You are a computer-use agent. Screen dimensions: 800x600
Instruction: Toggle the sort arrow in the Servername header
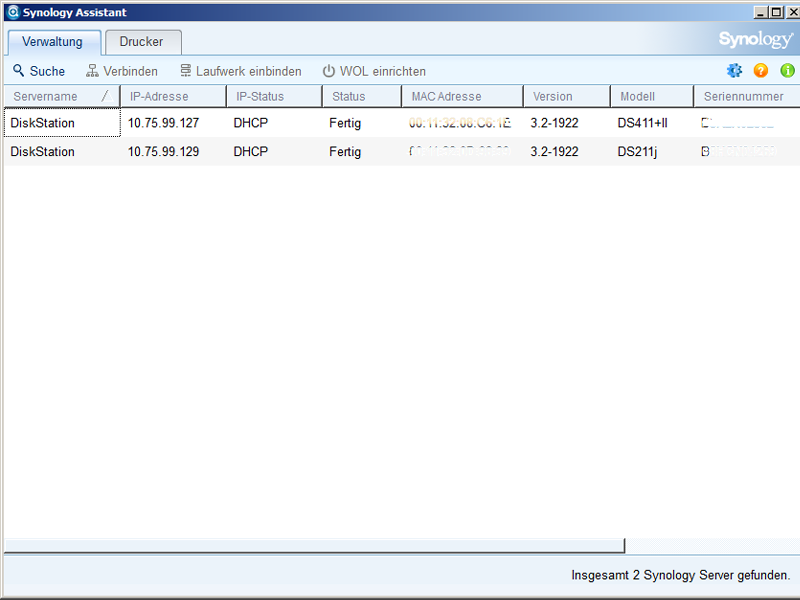(x=107, y=96)
